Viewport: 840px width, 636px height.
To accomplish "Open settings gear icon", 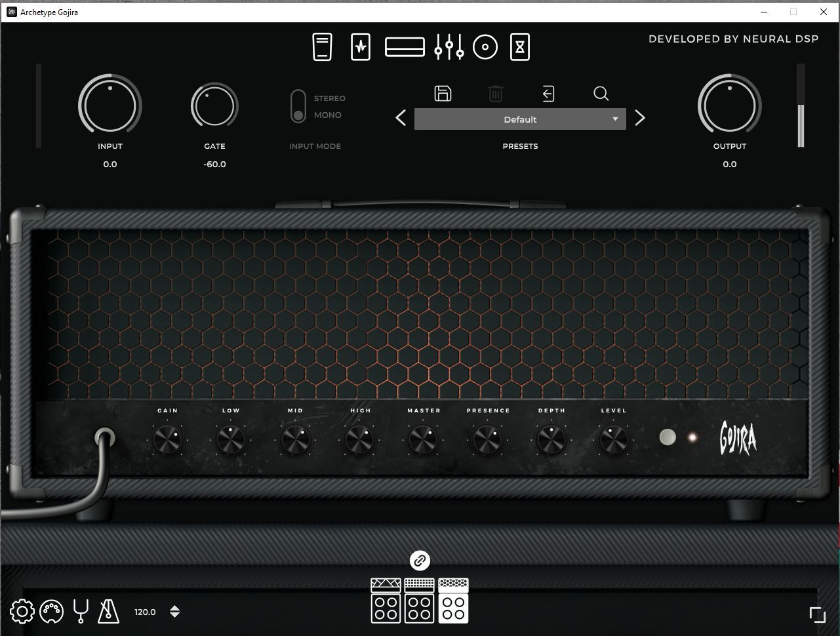I will 22,612.
